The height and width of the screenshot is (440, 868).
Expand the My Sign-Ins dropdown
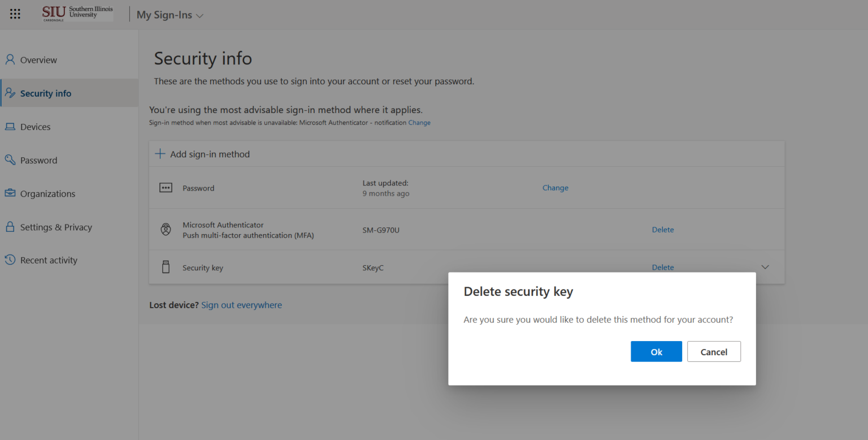tap(170, 15)
